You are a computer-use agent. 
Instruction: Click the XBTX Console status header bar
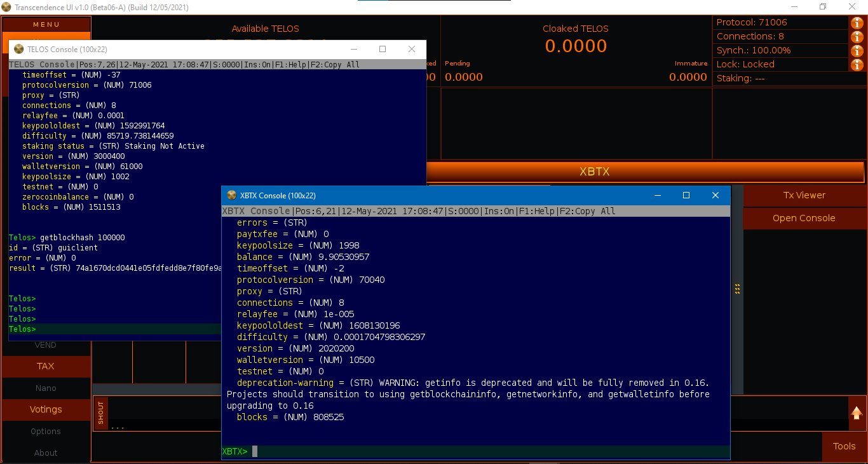tap(475, 211)
